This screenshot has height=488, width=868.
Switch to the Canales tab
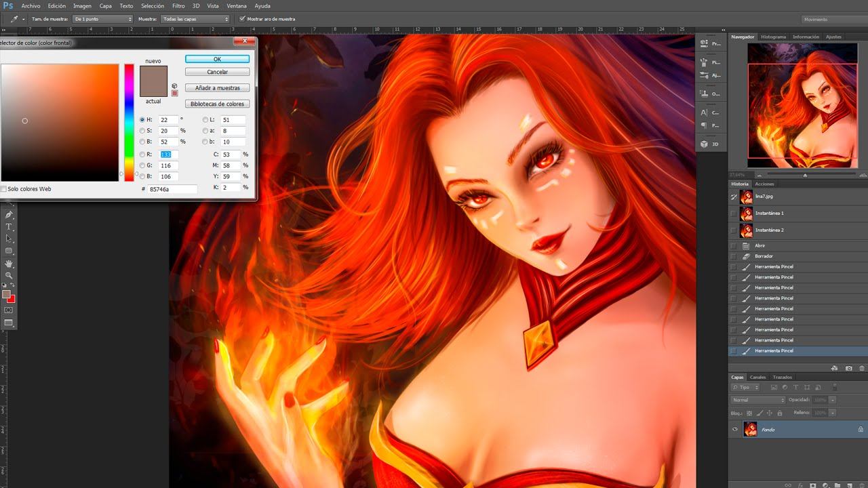(x=757, y=377)
